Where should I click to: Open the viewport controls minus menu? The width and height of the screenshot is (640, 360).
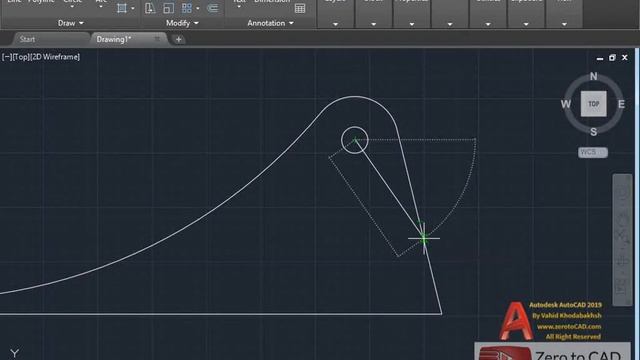pyautogui.click(x=7, y=57)
